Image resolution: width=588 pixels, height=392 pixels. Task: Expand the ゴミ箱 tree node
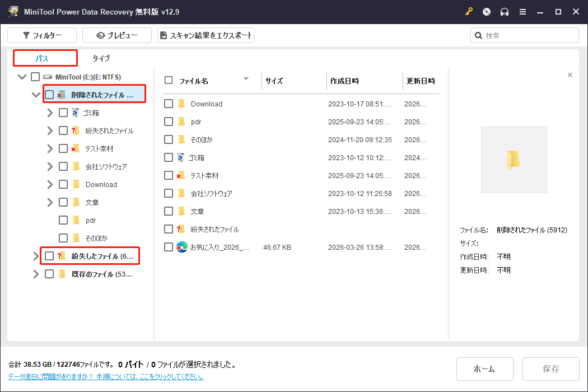(x=50, y=113)
